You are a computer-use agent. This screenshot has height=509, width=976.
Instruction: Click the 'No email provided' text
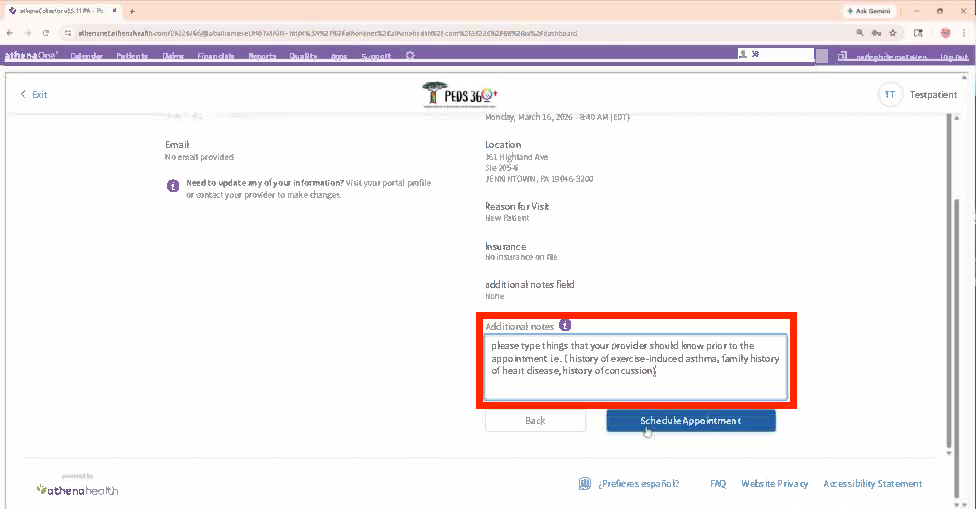(199, 157)
